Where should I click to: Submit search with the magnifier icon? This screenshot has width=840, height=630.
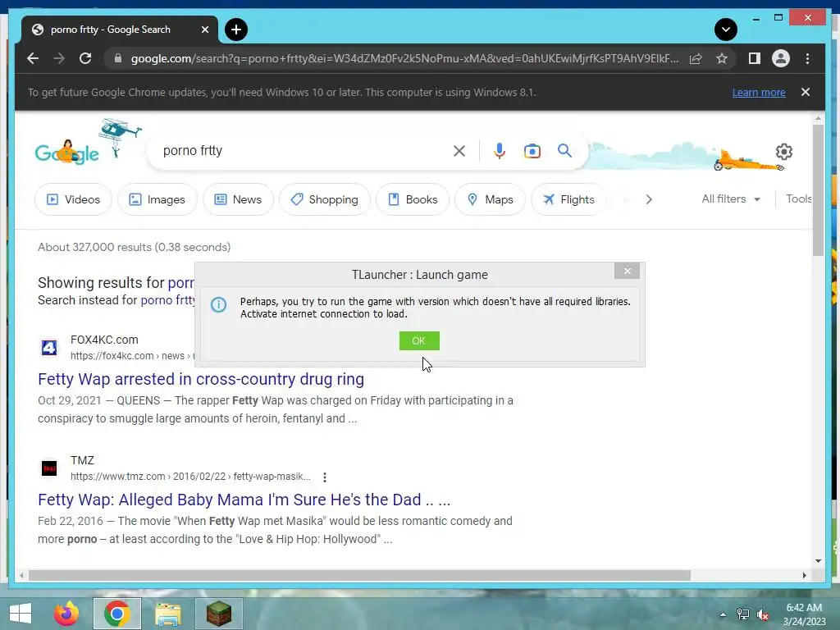(564, 151)
